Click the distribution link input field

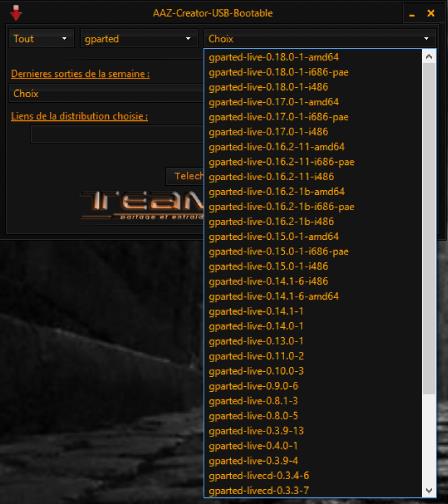tap(117, 134)
